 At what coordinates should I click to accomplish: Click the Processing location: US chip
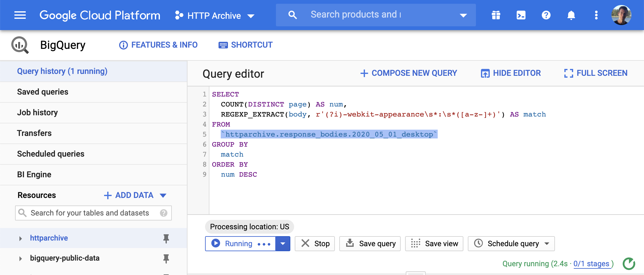tap(250, 227)
